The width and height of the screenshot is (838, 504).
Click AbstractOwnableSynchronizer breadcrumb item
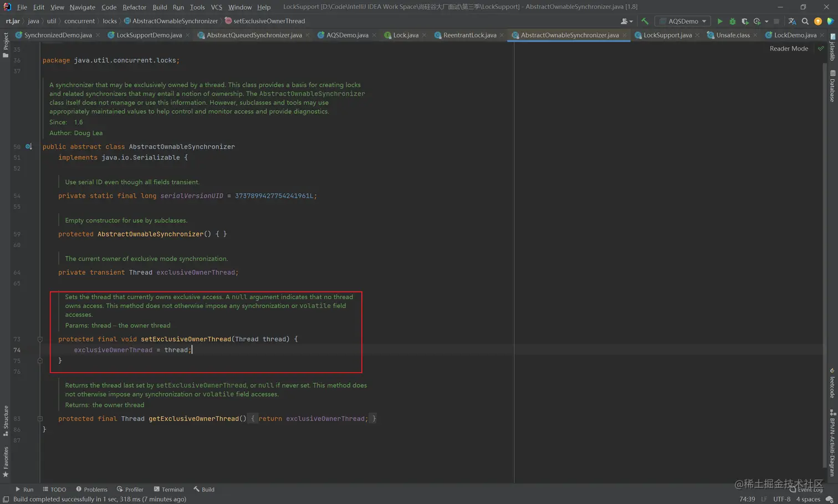[171, 21]
